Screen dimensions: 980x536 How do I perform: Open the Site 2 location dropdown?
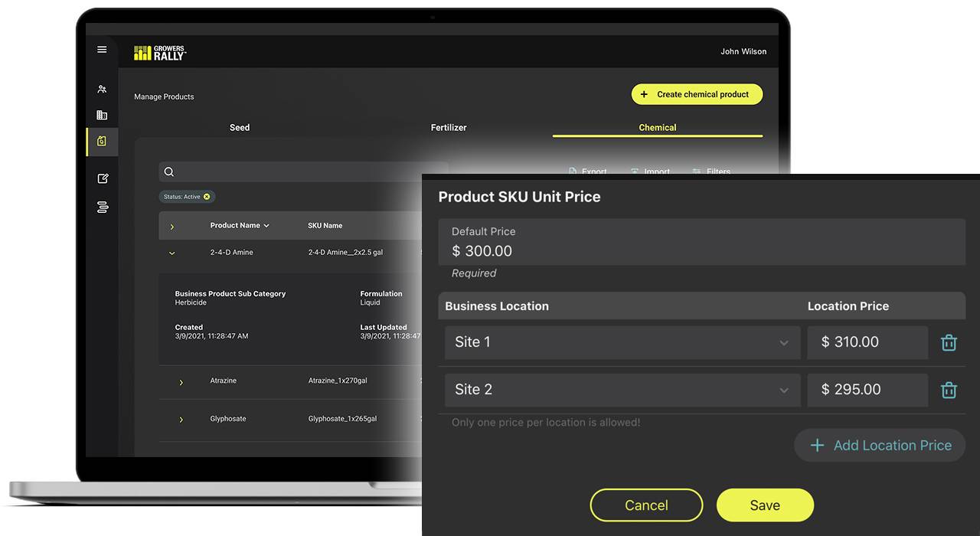click(622, 390)
